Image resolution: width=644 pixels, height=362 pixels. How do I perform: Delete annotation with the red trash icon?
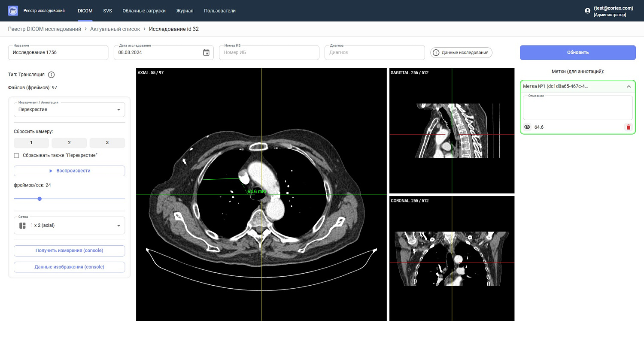[629, 127]
